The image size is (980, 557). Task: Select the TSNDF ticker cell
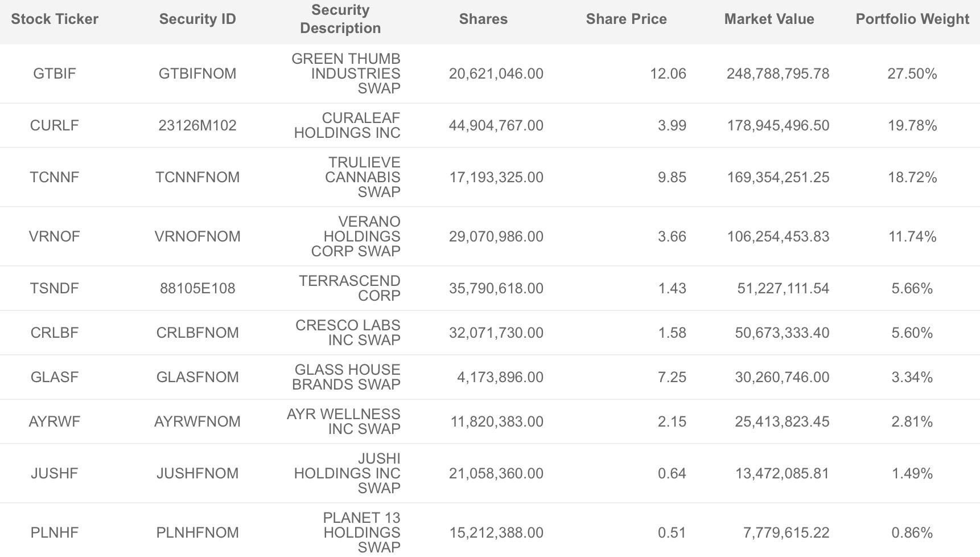point(55,288)
